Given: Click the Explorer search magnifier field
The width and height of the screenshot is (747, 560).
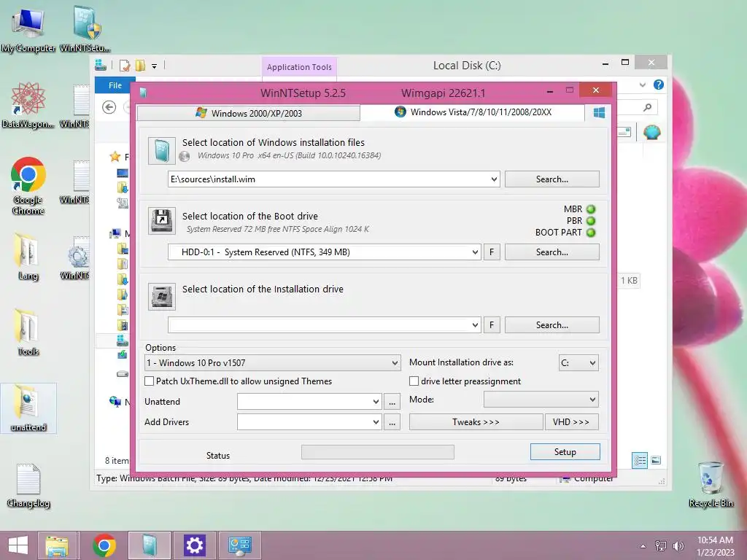Looking at the screenshot, I should coord(646,108).
